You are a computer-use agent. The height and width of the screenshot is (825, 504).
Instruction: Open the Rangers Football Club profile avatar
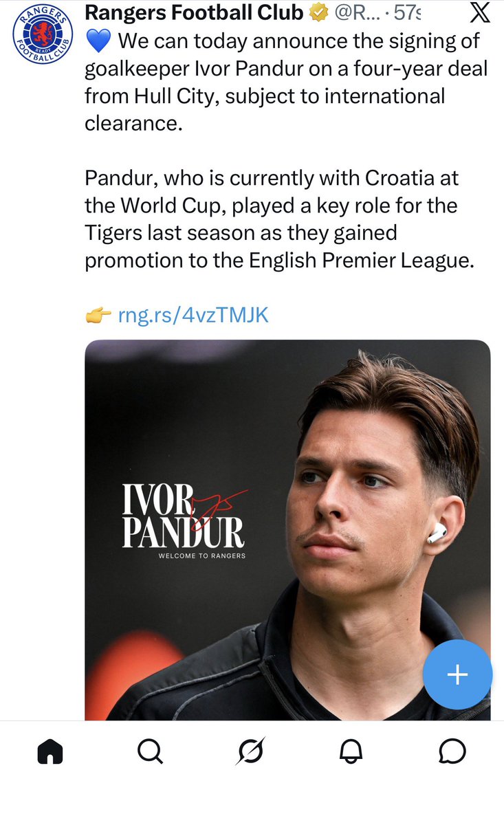[43, 37]
